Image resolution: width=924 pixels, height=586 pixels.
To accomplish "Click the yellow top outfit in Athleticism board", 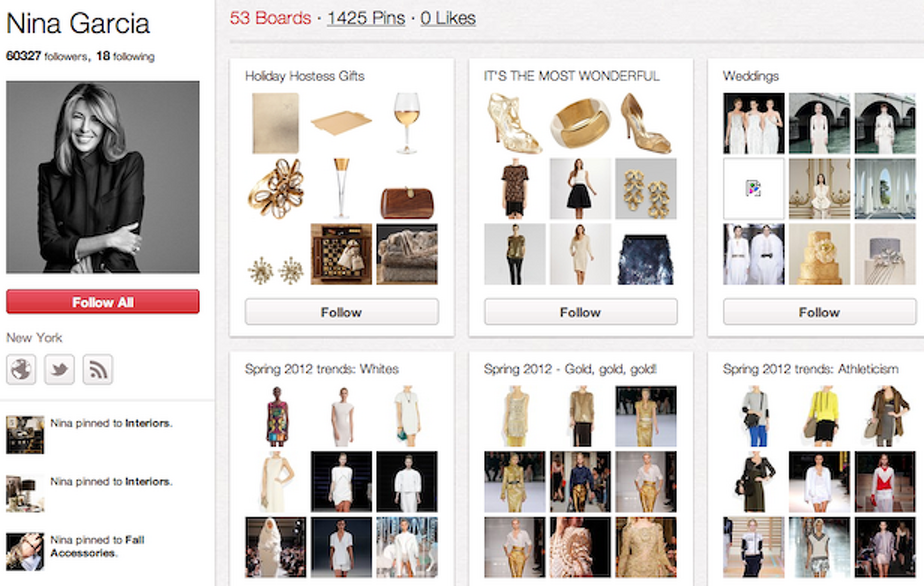I will [820, 416].
